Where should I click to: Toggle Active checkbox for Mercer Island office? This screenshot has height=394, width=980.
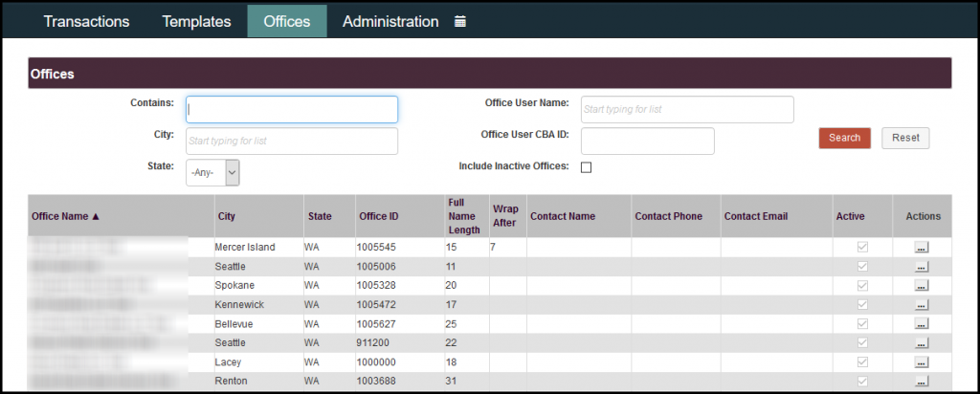862,248
